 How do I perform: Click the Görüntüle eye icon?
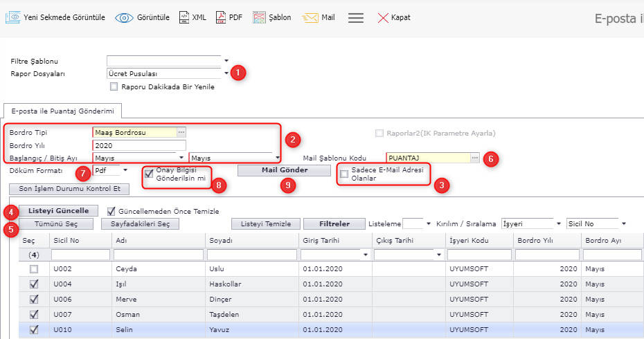(x=124, y=17)
